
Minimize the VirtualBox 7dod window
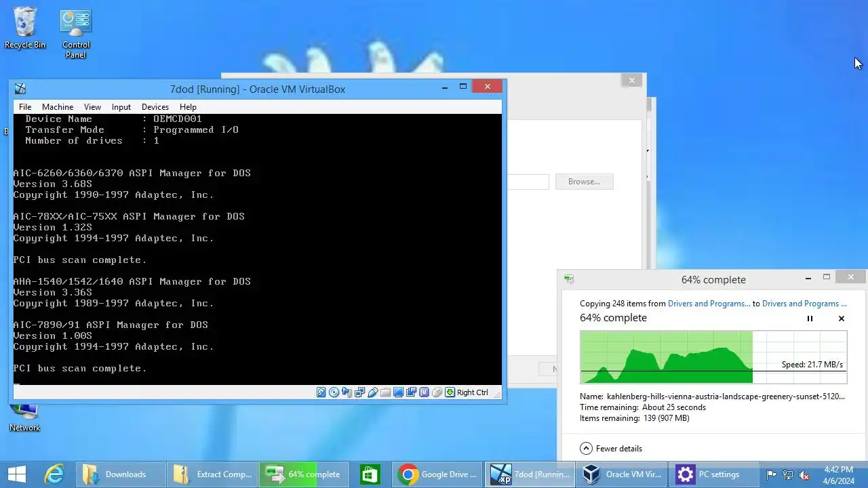tap(445, 87)
